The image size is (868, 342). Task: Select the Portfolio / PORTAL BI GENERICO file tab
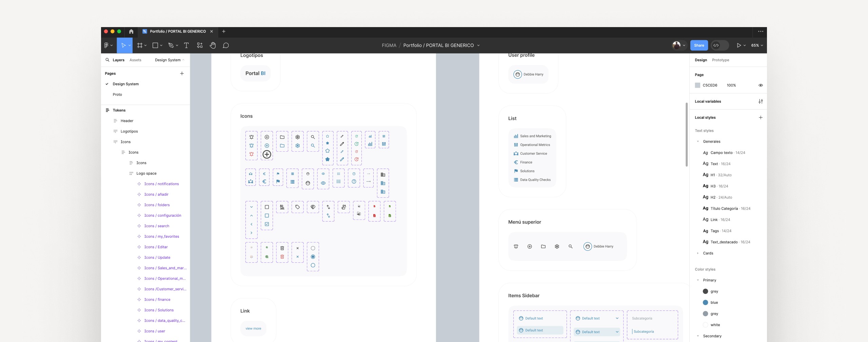[x=178, y=31]
